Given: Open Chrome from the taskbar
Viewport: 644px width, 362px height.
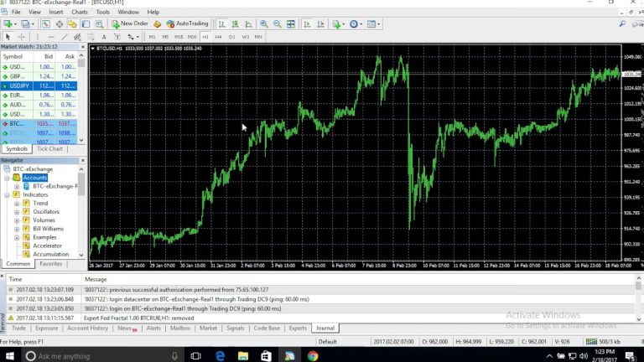Looking at the screenshot, I should pos(313,356).
